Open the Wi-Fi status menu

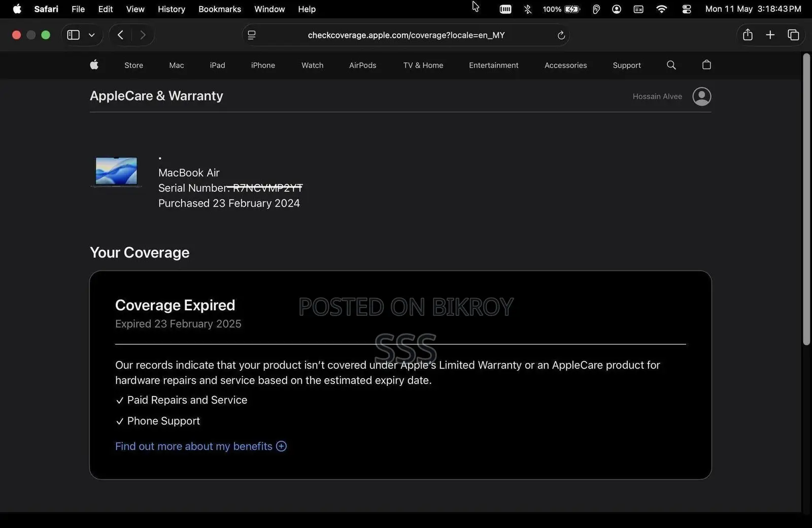661,9
